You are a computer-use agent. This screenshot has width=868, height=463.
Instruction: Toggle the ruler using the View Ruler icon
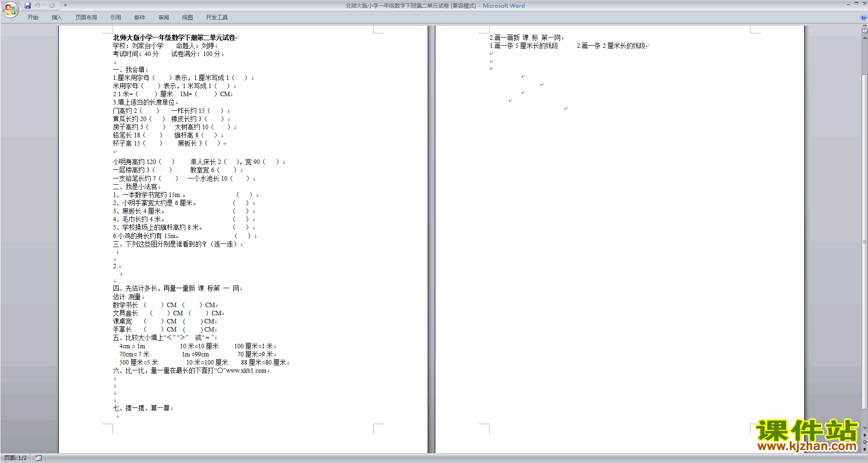pos(864,30)
